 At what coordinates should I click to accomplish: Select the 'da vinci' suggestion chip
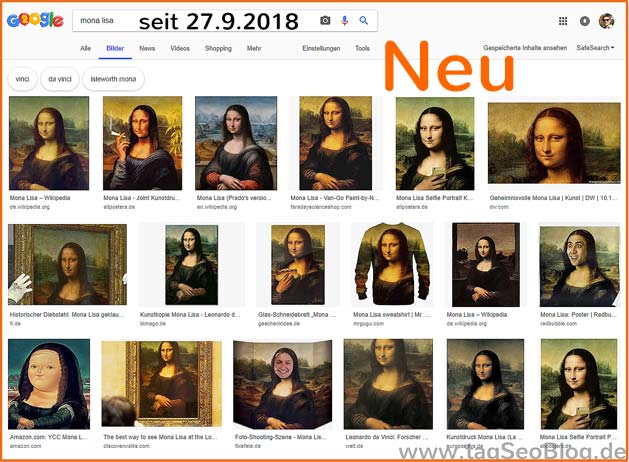tap(60, 79)
